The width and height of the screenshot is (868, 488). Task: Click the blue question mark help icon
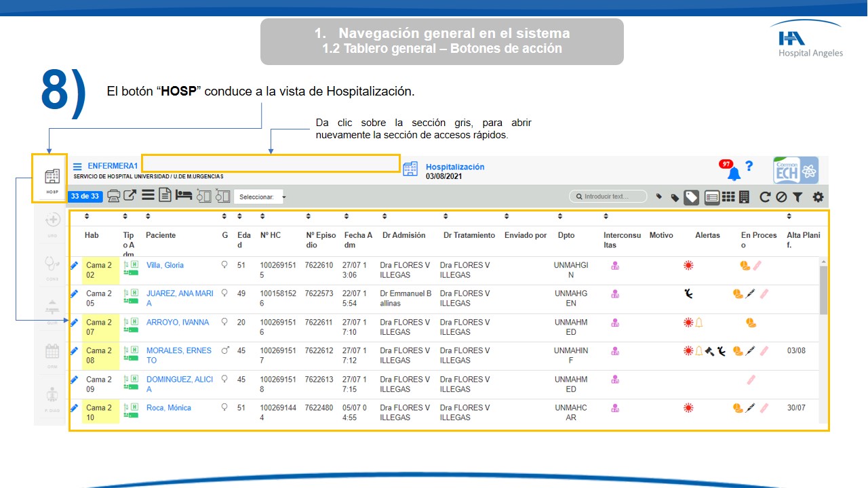749,166
